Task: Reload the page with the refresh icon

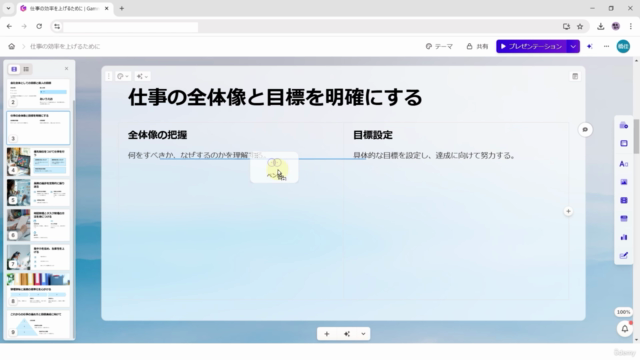Action: coord(39,27)
